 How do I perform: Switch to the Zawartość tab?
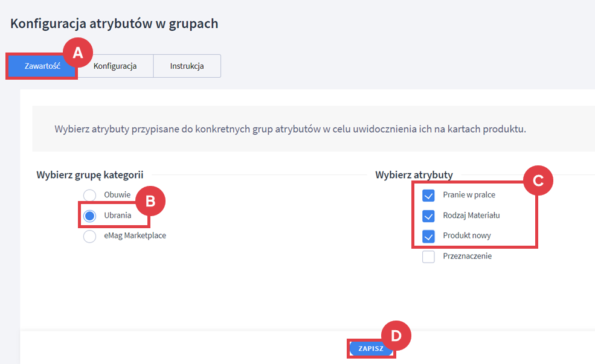pos(42,66)
